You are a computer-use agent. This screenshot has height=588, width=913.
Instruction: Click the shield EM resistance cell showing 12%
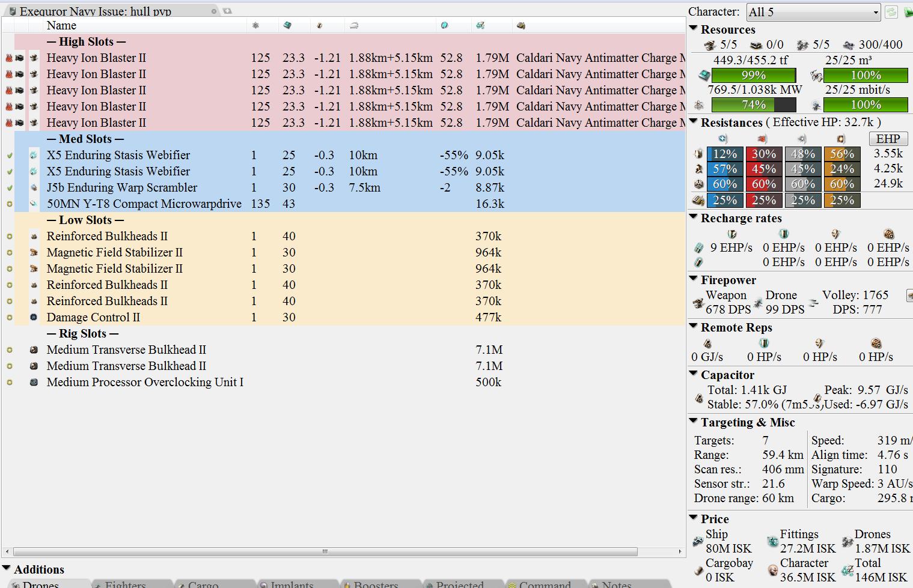click(x=725, y=154)
